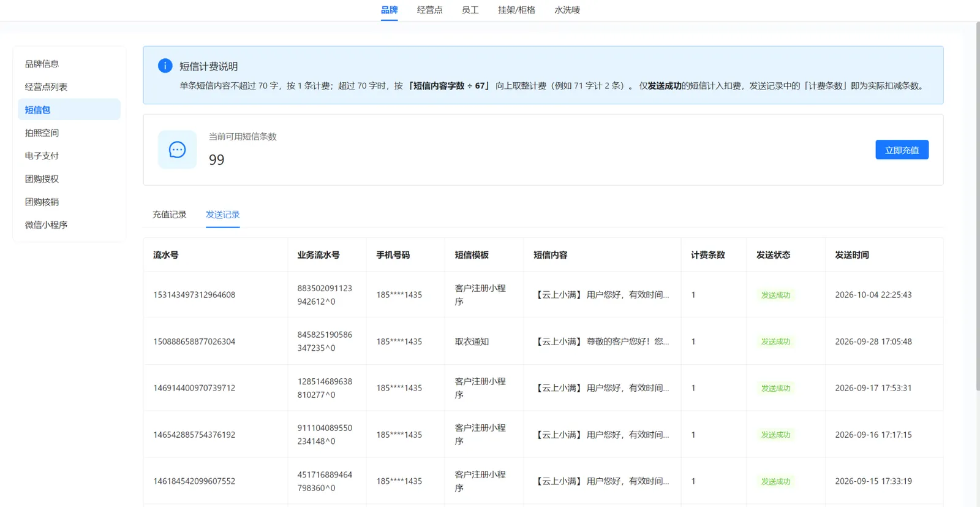Switch to the 经营点 top tab
This screenshot has width=980, height=507.
point(429,10)
